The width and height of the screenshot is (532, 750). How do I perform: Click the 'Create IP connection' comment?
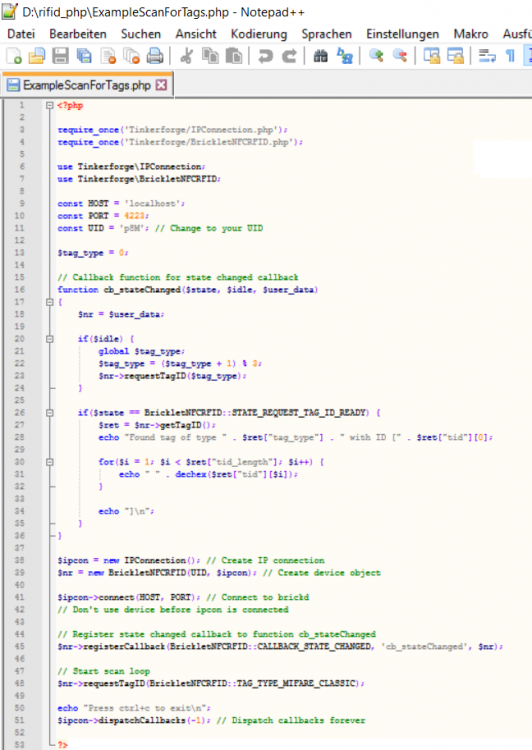(266, 560)
